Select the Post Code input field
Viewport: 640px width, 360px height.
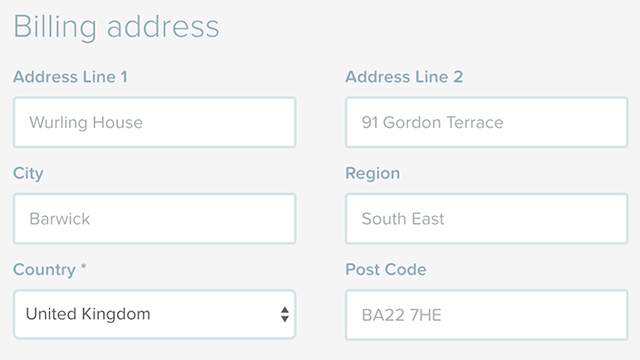(x=487, y=315)
